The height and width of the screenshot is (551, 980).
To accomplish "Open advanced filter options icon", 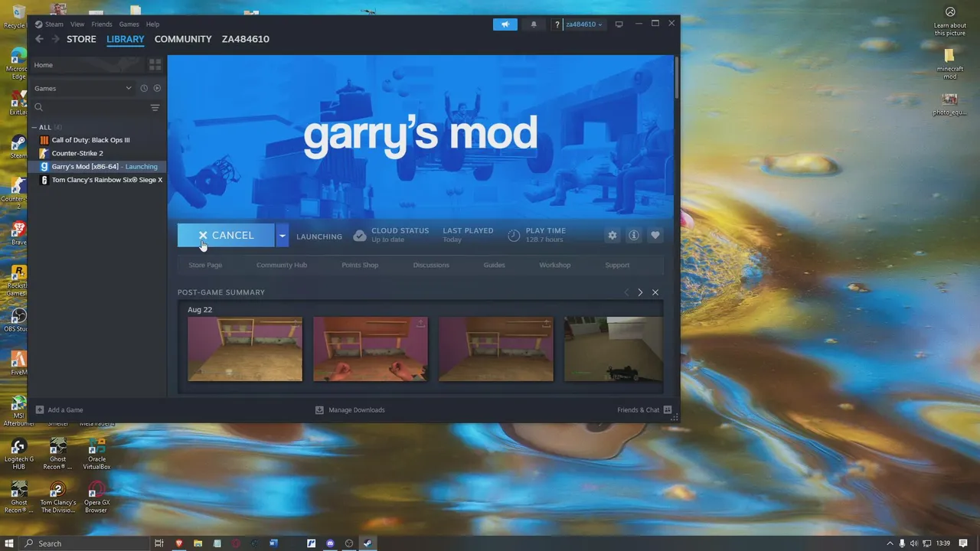I will (155, 108).
